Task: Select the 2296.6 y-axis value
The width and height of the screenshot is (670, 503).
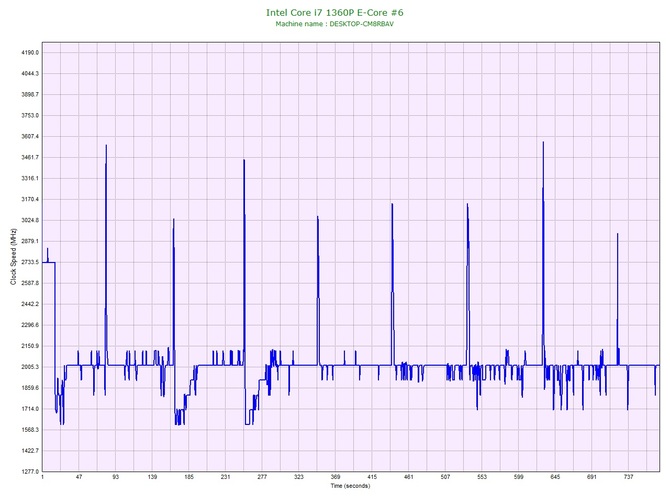Action: 30,325
